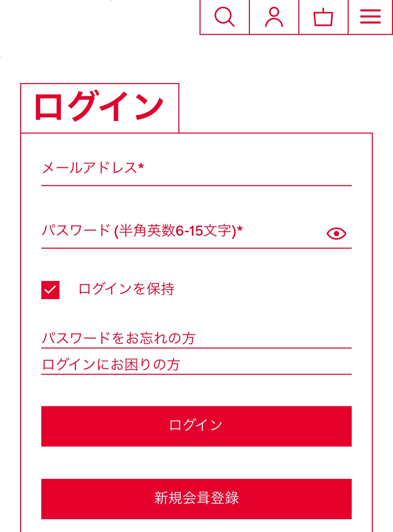This screenshot has height=532, width=393.
Task: Click the white checkmark inside the checkbox
Action: tap(50, 289)
